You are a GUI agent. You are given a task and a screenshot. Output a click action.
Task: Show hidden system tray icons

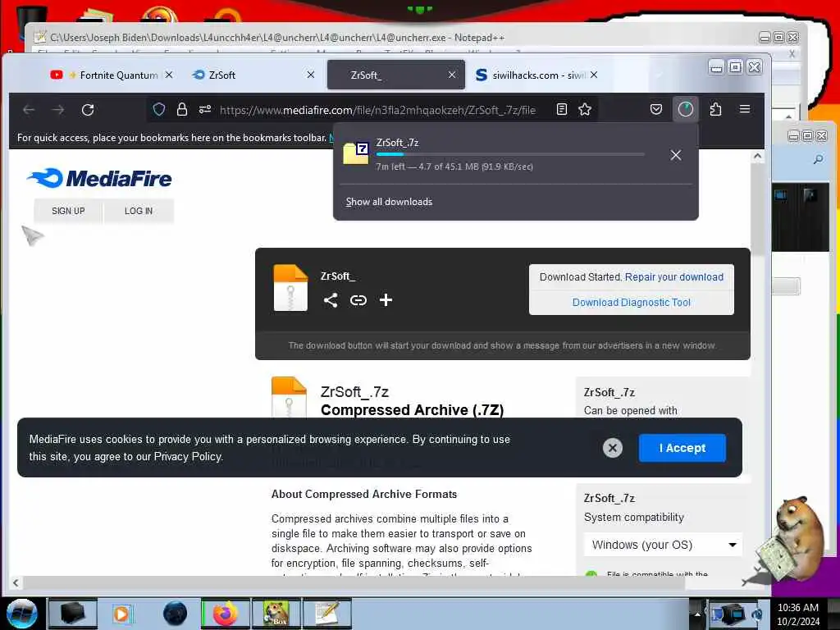pyautogui.click(x=697, y=614)
